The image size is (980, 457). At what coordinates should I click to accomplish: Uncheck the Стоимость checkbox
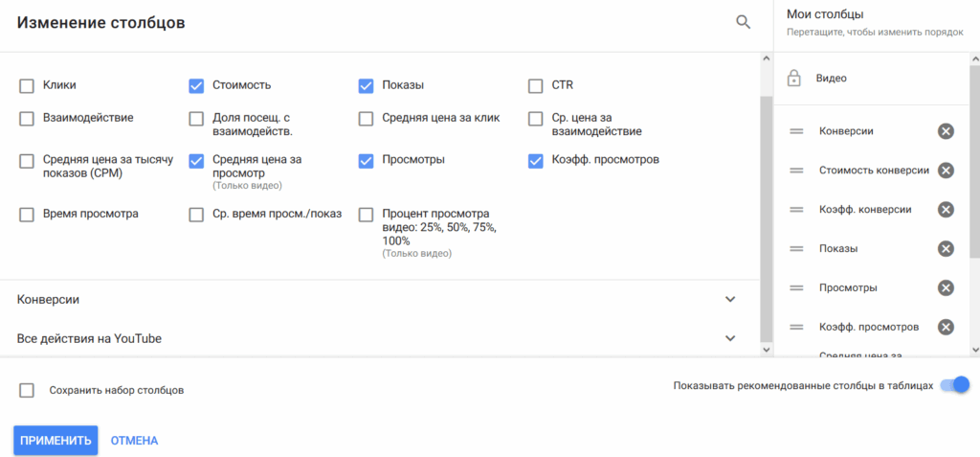[196, 86]
